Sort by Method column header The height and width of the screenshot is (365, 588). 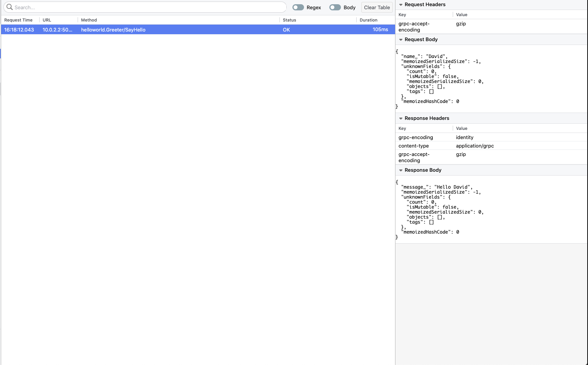tap(89, 20)
